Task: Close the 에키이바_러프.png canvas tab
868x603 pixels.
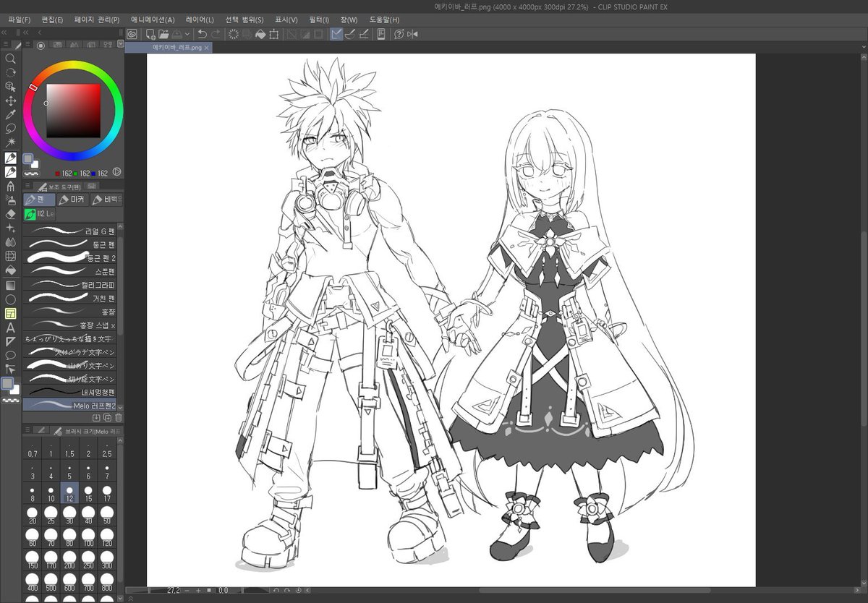Action: point(207,48)
